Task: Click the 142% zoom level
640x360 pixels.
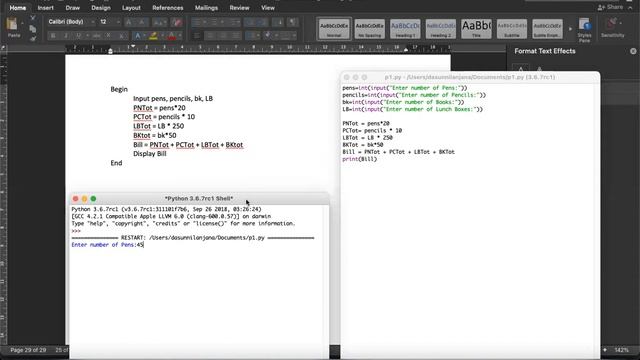Action: 621,350
